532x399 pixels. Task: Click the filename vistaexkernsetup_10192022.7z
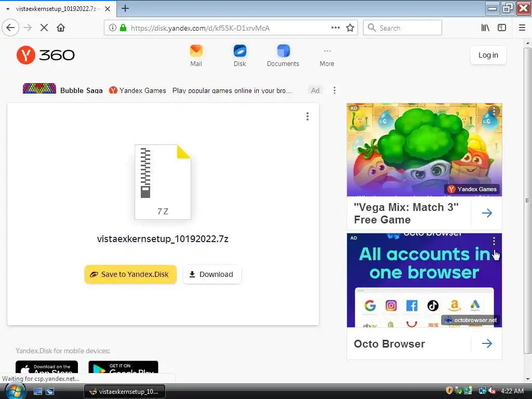(x=163, y=239)
